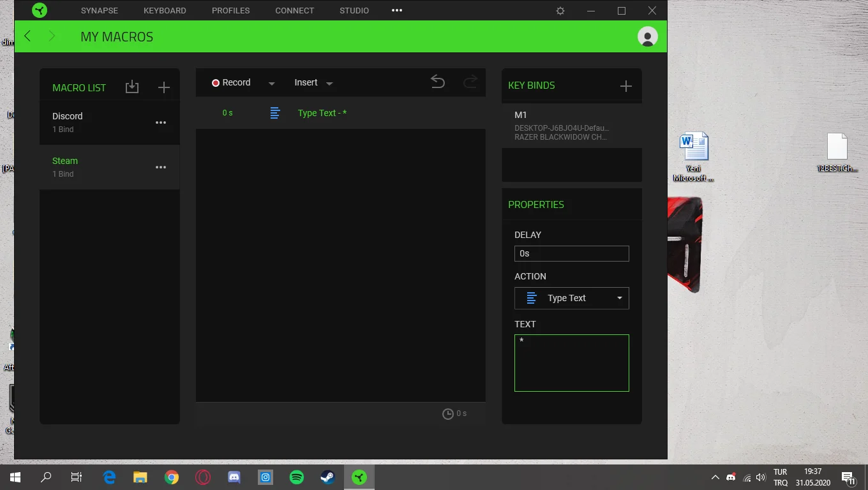Open the Studio tab

[354, 10]
